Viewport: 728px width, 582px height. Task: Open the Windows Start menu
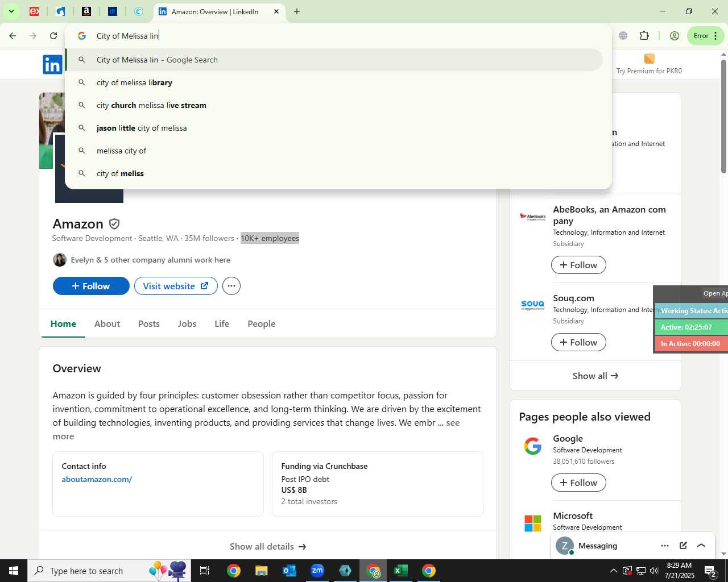(14, 571)
